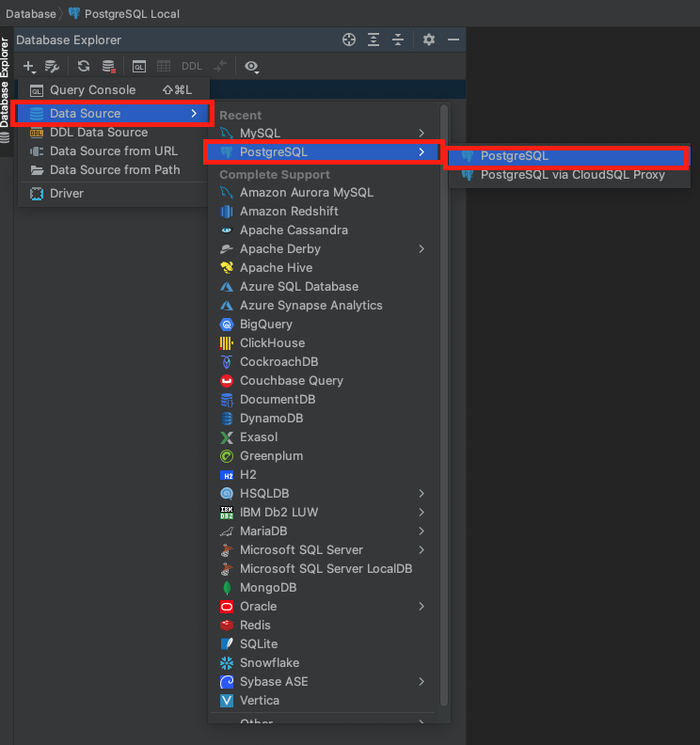Click the Select Opened File target icon
This screenshot has height=745, width=700.
coord(349,40)
